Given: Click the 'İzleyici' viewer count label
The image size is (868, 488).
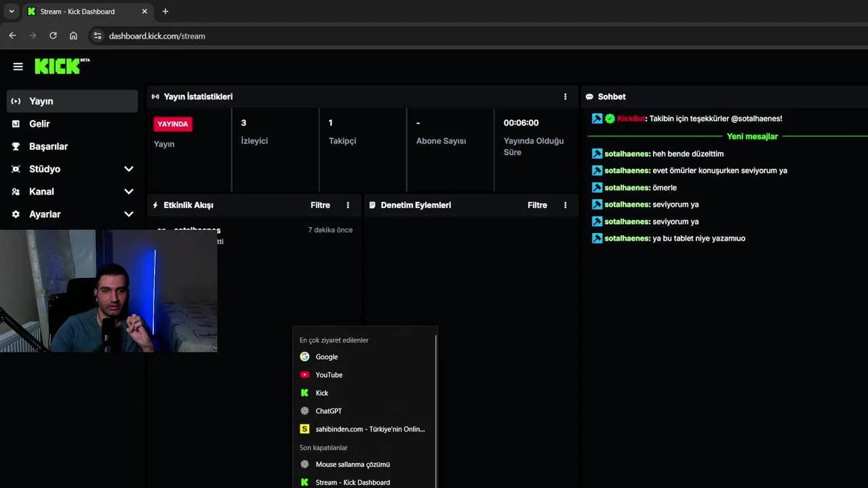Looking at the screenshot, I should [x=254, y=141].
